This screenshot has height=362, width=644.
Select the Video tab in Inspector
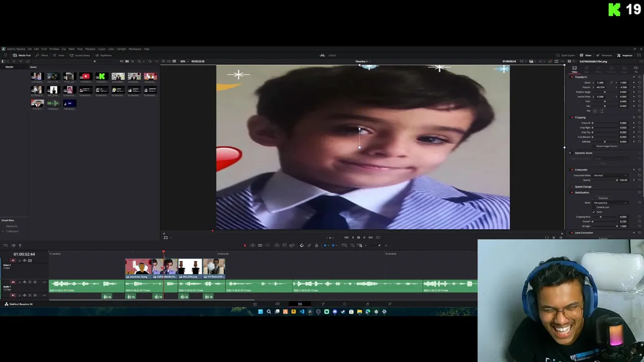click(575, 69)
